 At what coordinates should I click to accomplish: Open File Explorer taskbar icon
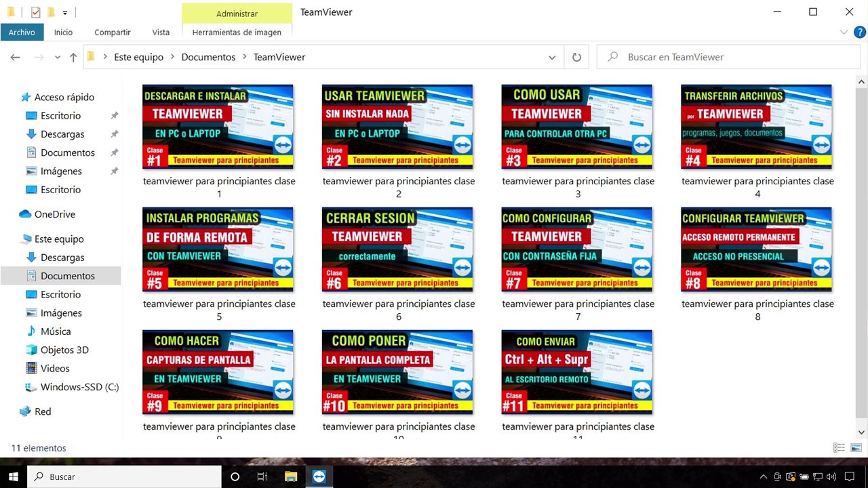click(x=291, y=476)
